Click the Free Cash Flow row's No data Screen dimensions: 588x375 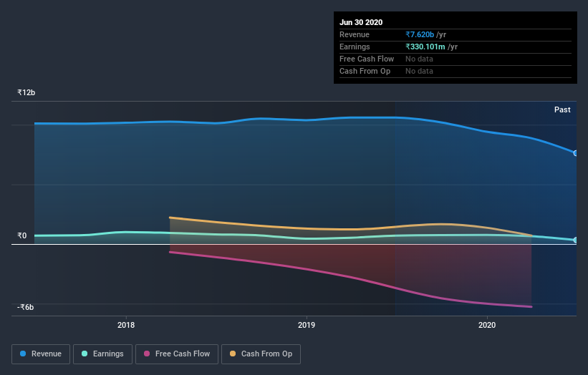click(419, 59)
